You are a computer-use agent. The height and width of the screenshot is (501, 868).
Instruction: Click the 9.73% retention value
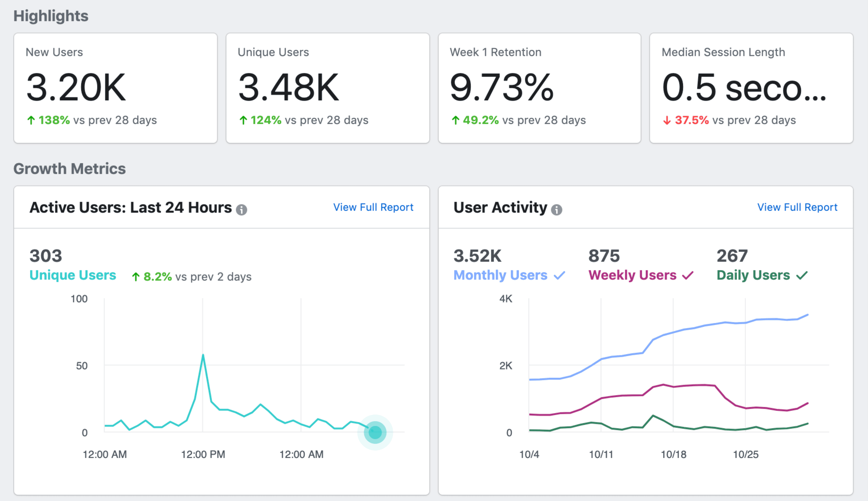[x=502, y=87]
